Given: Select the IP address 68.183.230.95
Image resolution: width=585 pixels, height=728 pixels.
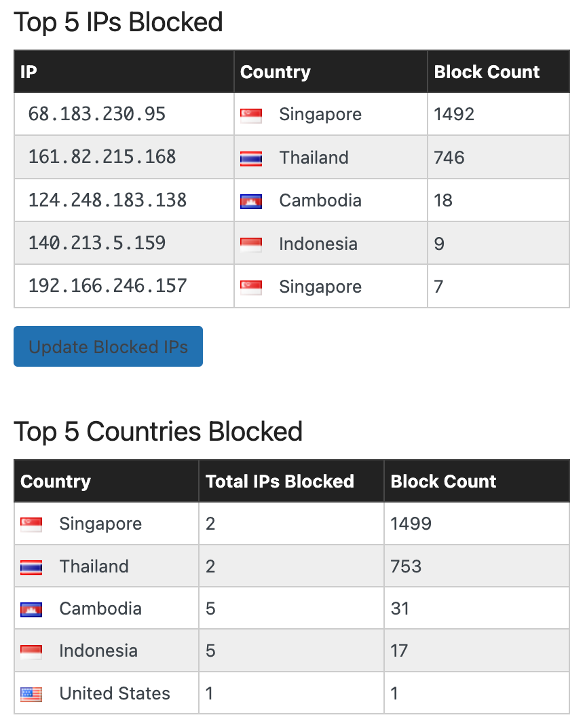Looking at the screenshot, I should tap(96, 114).
